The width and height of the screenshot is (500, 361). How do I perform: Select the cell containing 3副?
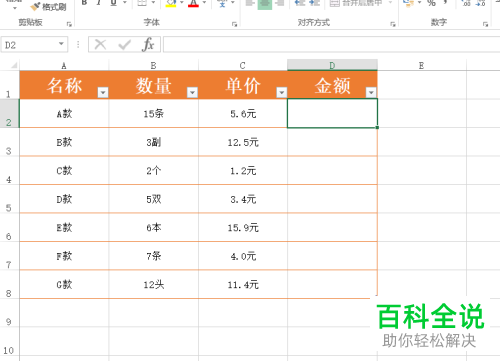(x=153, y=142)
